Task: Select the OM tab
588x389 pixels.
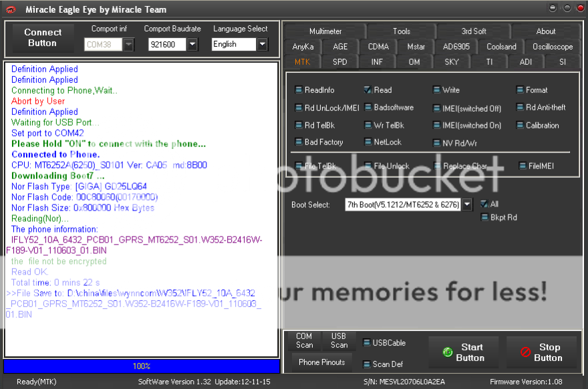Action: pos(414,62)
